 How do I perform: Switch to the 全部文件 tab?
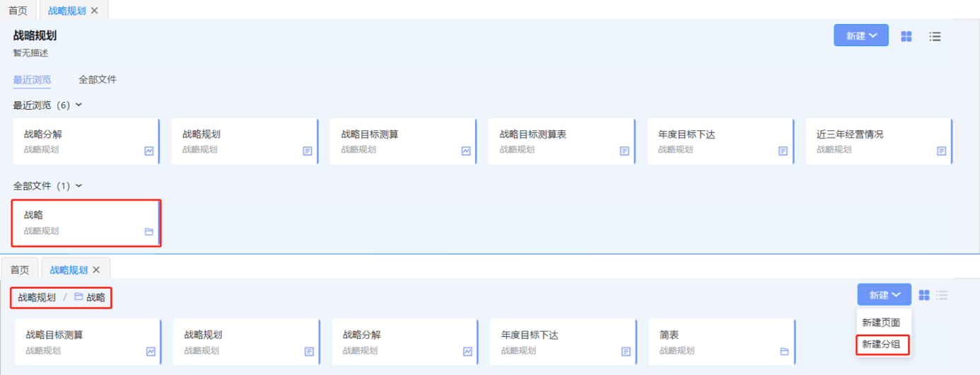(x=98, y=79)
